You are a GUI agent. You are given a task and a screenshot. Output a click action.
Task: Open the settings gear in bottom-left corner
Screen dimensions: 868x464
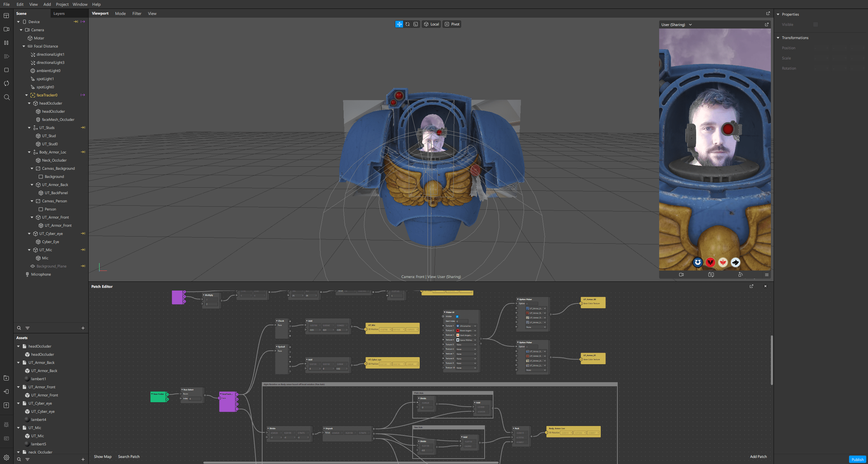pyautogui.click(x=6, y=458)
